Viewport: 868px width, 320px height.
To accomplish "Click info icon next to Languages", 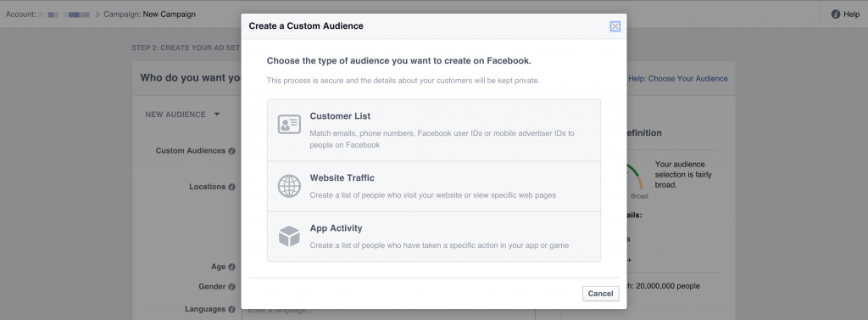I will point(232,310).
